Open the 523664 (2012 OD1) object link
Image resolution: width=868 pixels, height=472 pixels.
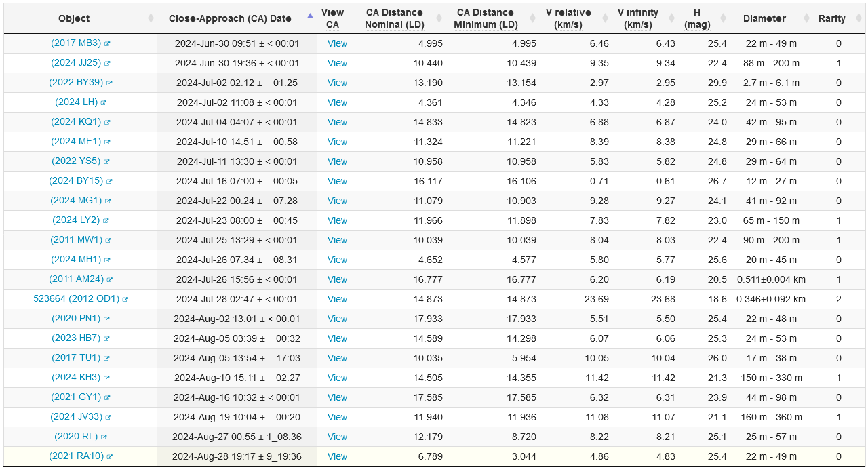[76, 299]
